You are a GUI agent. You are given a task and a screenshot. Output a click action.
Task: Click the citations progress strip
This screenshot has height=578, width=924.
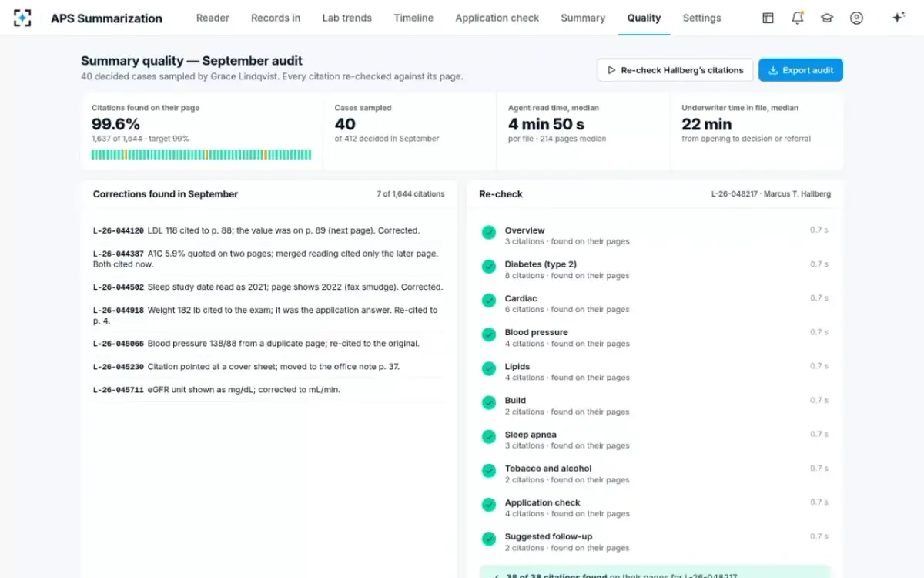click(202, 155)
